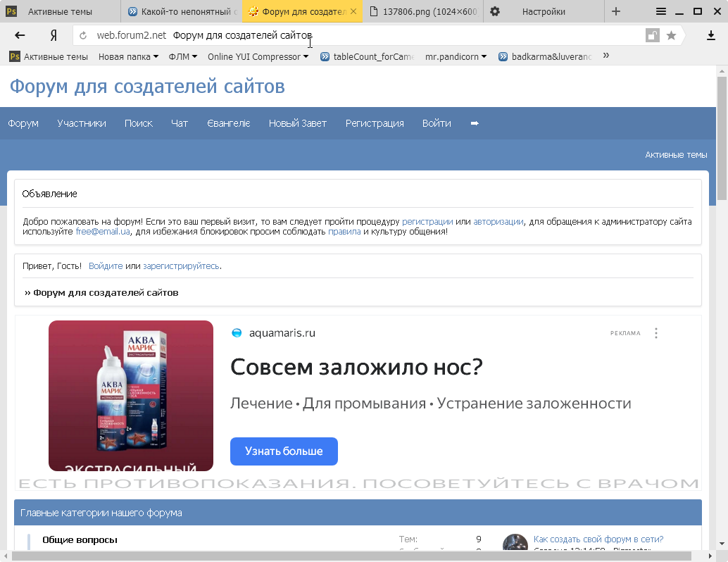Open the downloads arrow icon

point(711,35)
